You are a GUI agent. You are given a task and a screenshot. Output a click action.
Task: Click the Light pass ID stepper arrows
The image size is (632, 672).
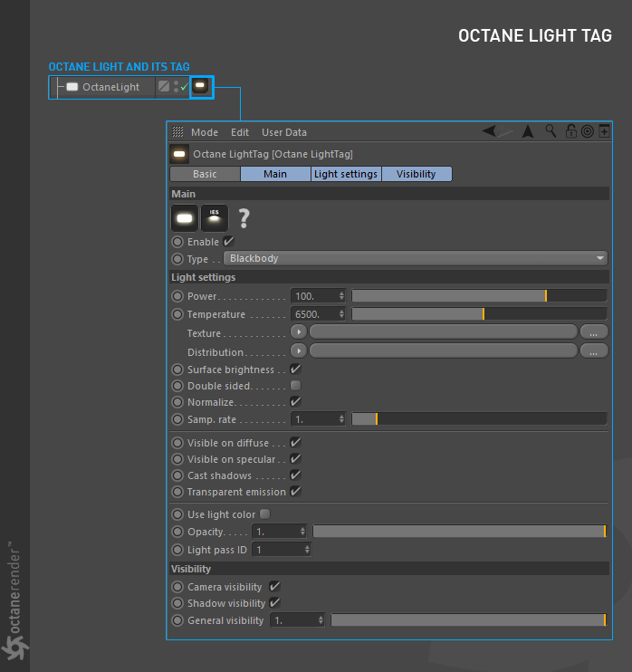click(307, 550)
